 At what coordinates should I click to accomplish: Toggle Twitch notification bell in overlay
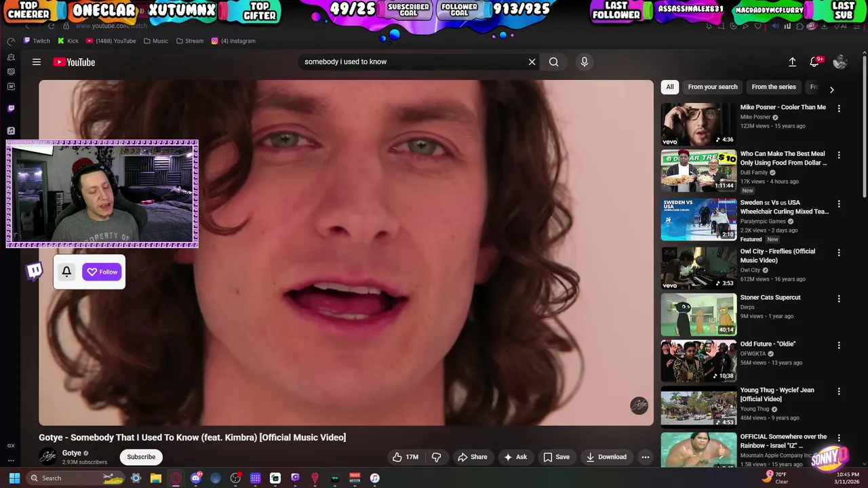click(x=66, y=272)
